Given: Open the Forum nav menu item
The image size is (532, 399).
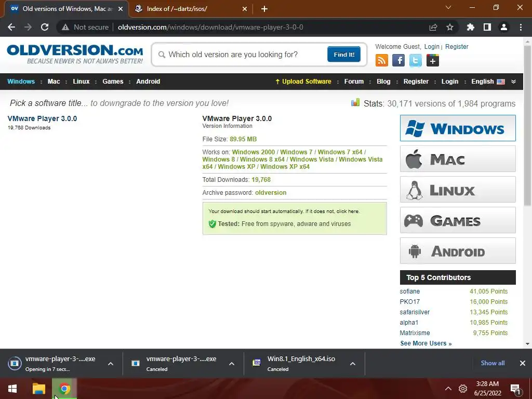Looking at the screenshot, I should click(x=354, y=82).
